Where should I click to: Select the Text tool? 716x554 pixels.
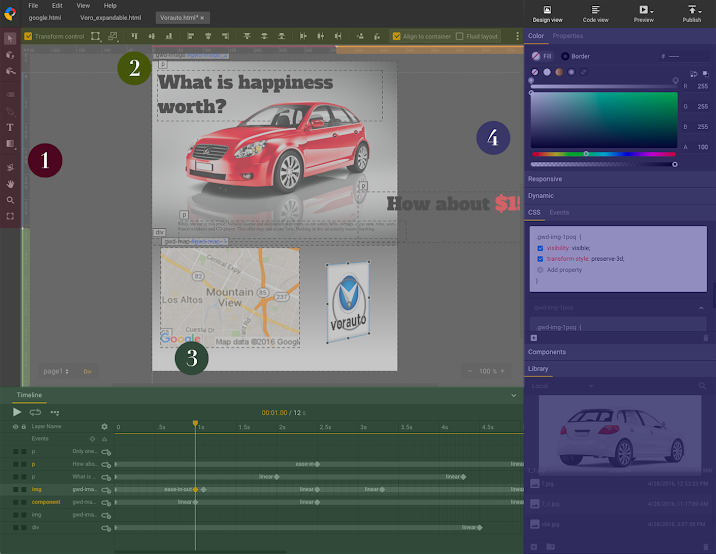(10, 127)
